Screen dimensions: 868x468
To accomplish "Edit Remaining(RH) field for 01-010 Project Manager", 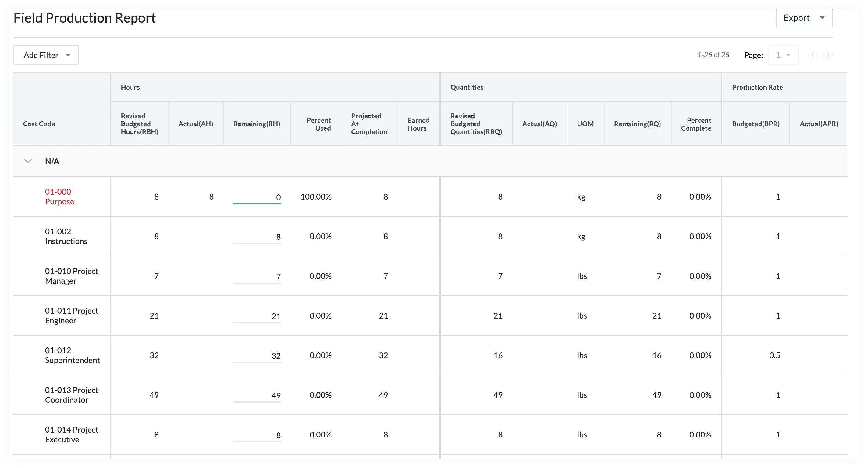I will pyautogui.click(x=257, y=277).
